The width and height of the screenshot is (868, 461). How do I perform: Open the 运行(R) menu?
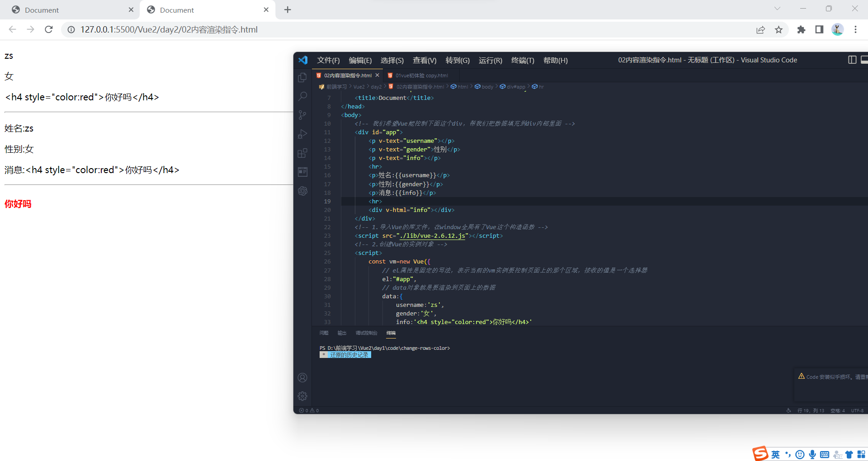491,60
